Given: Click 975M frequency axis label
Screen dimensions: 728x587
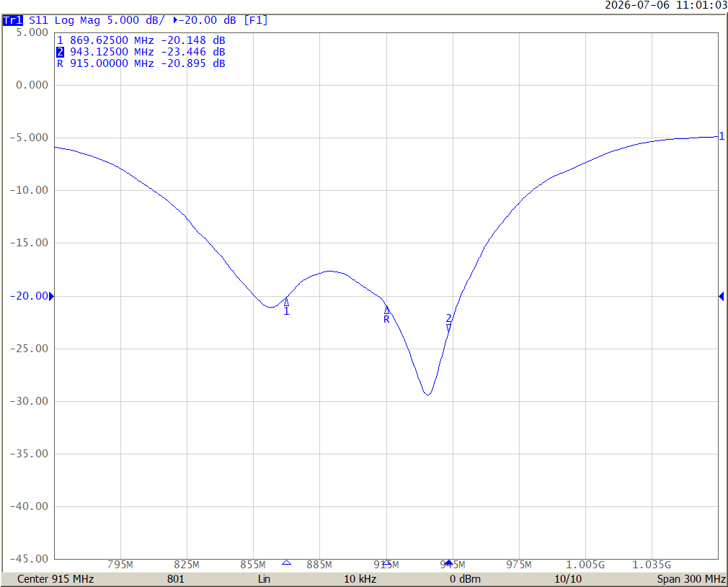Looking at the screenshot, I should 519,565.
